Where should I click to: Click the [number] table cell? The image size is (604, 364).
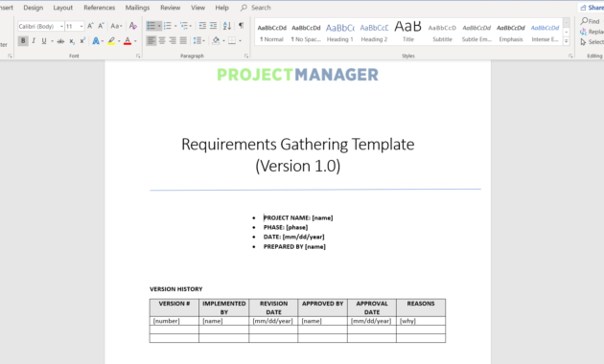point(174,321)
